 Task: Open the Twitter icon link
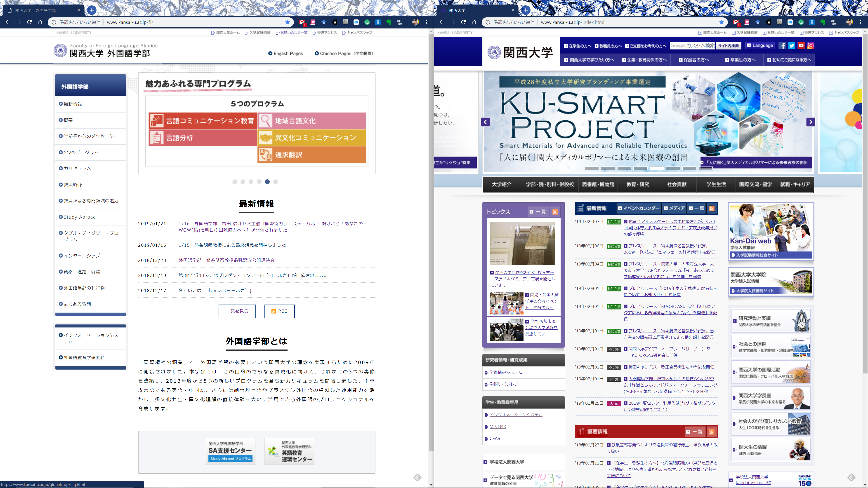point(792,46)
